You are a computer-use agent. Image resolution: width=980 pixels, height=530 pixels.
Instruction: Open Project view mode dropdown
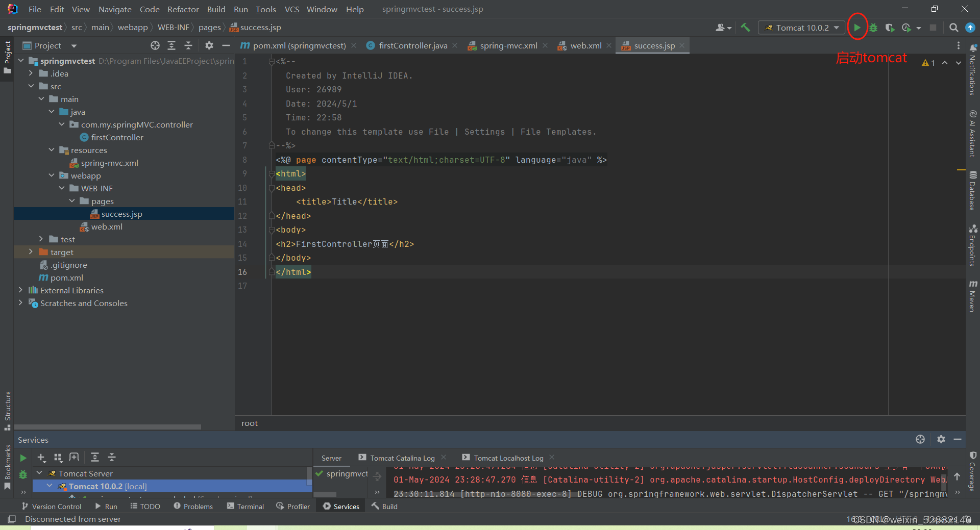[74, 46]
